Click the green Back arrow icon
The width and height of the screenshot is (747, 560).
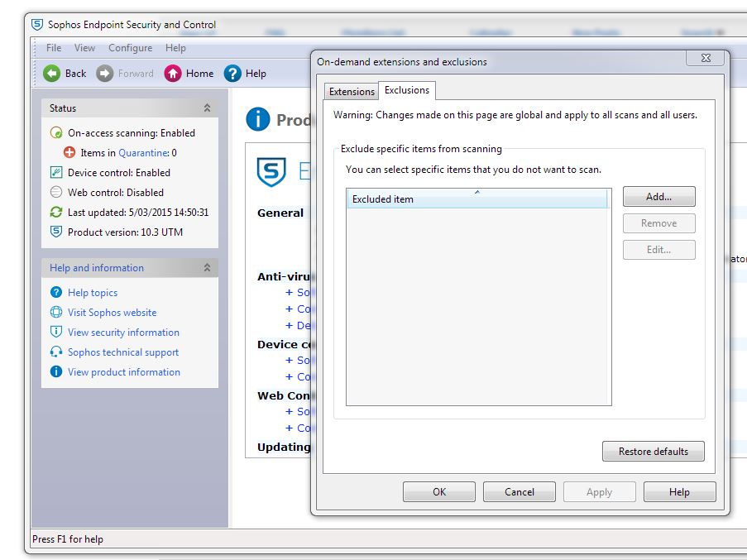click(52, 74)
